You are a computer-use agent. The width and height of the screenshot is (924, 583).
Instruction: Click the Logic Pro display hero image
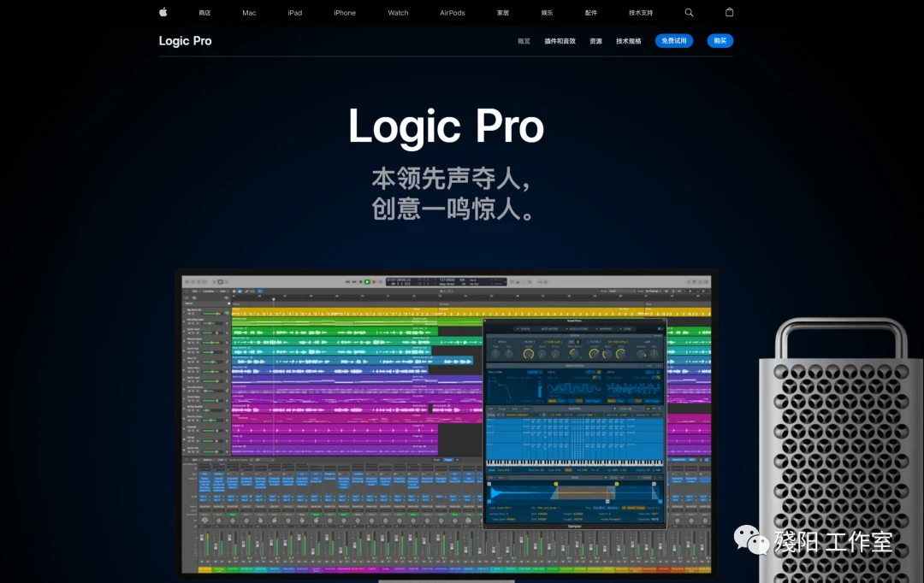coord(446,425)
